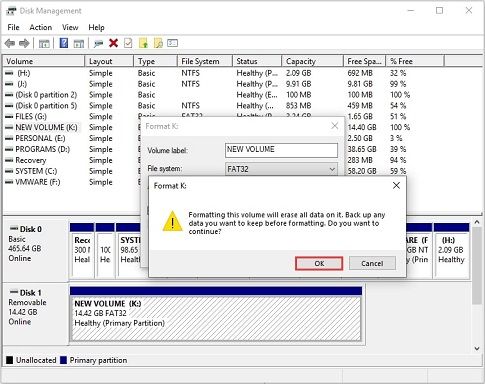This screenshot has height=384, width=485.
Task: Open Help via blue question-mark icon
Action: tap(64, 43)
